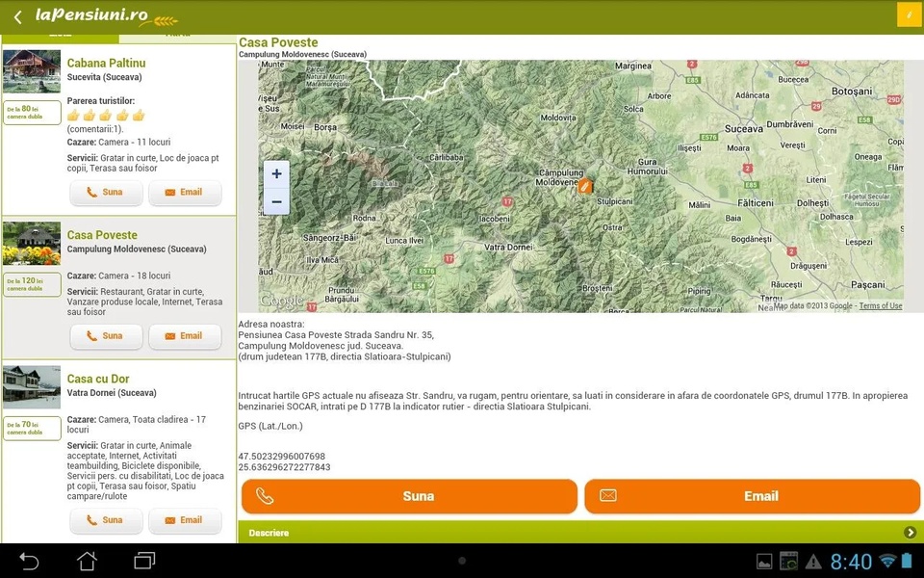Tap the latitude value 47.50232996007698
The height and width of the screenshot is (578, 924).
tap(282, 457)
